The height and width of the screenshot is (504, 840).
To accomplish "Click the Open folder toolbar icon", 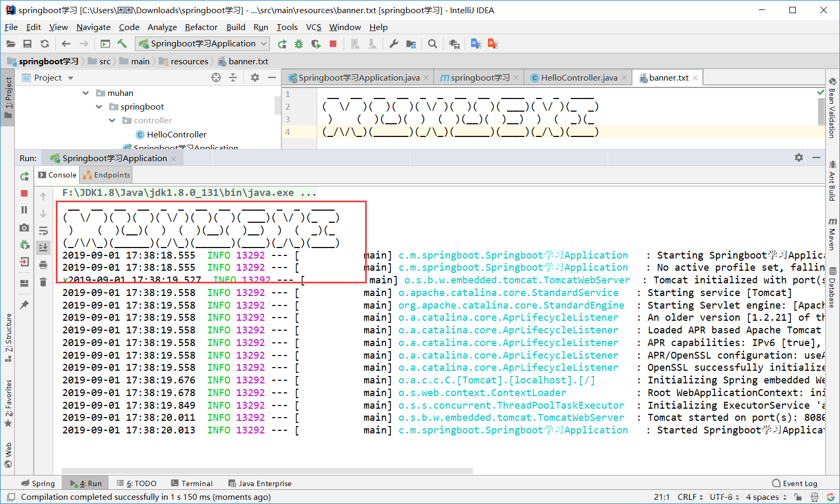I will (11, 44).
